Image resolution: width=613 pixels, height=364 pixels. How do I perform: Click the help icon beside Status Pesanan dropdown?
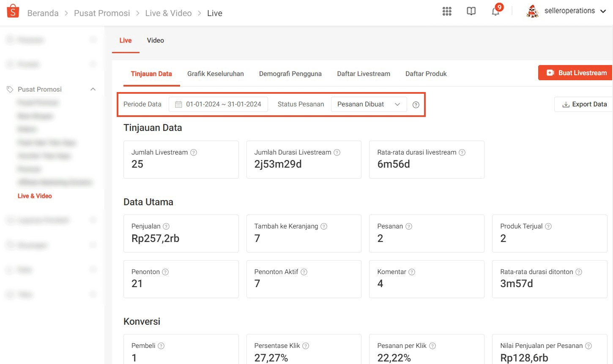pyautogui.click(x=416, y=105)
